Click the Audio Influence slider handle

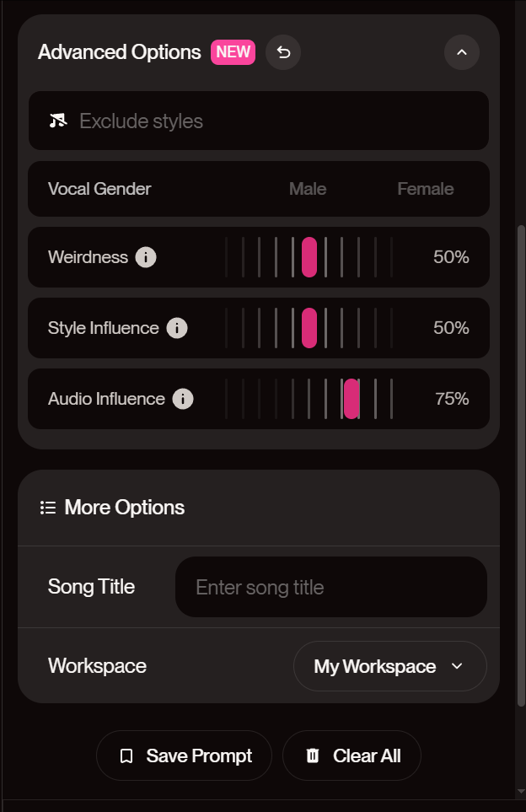click(x=352, y=399)
